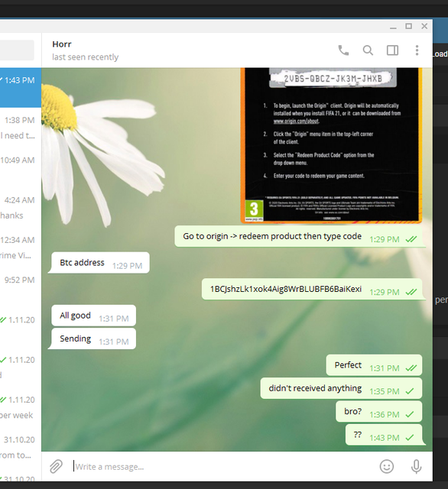
Task: Maximize the Telegram window
Action: (x=409, y=26)
